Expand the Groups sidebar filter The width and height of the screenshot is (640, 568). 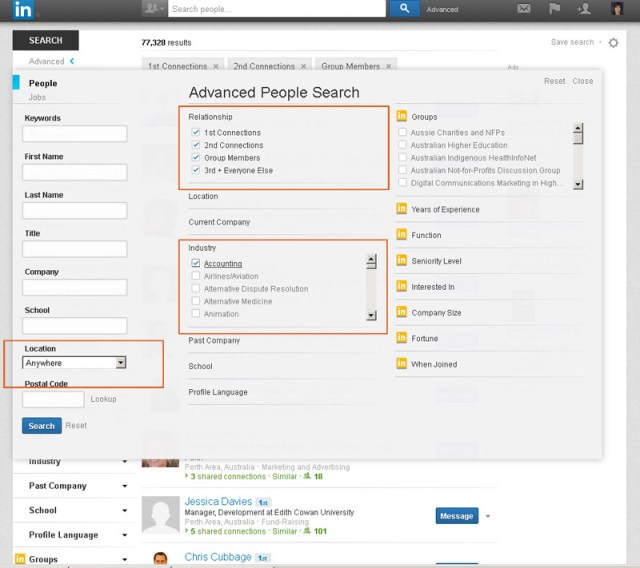(x=124, y=559)
